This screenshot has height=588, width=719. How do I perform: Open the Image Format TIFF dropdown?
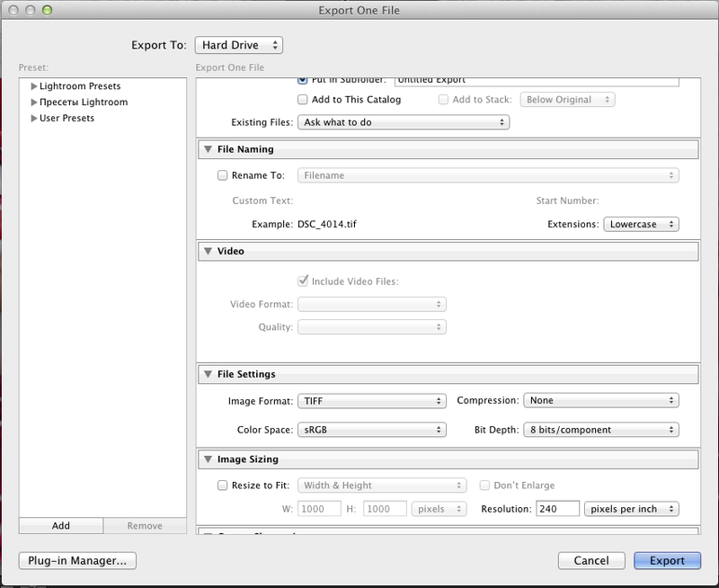coord(371,401)
